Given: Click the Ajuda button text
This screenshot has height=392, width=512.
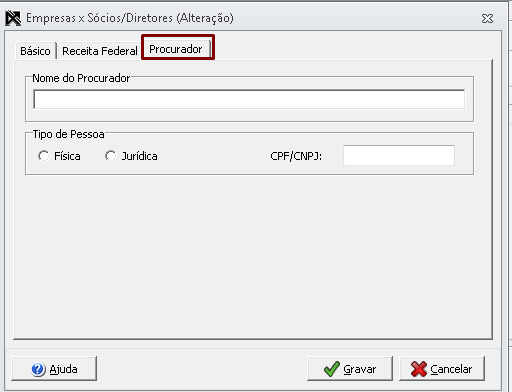Looking at the screenshot, I should (63, 369).
